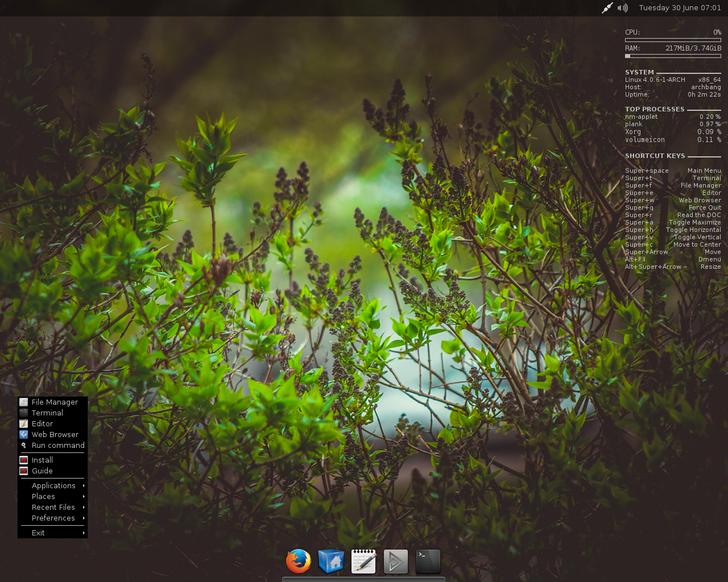728x582 pixels.
Task: Expand the Recent Files submenu
Action: 52,507
